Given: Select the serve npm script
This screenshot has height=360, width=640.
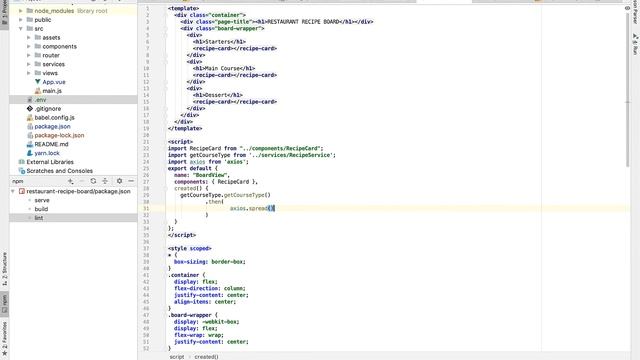Looking at the screenshot, I should pyautogui.click(x=42, y=200).
